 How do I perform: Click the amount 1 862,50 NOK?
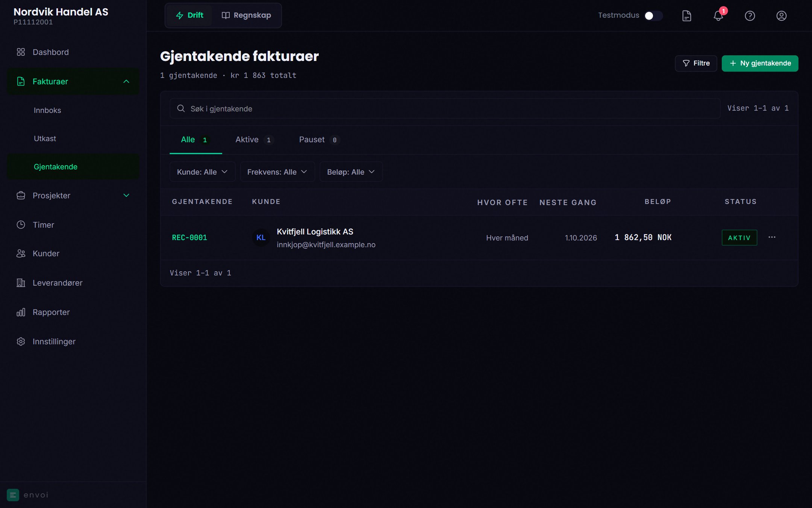click(x=643, y=237)
